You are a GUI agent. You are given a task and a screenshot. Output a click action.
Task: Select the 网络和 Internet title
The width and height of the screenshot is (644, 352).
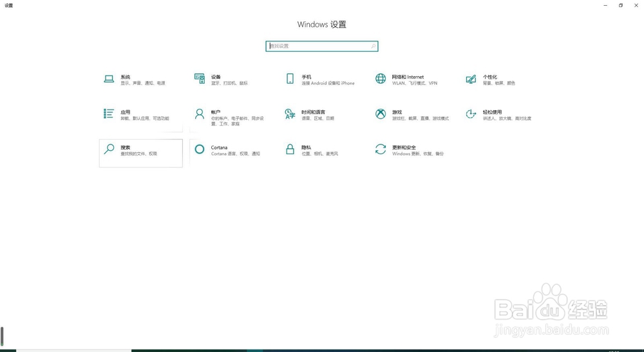coord(408,77)
